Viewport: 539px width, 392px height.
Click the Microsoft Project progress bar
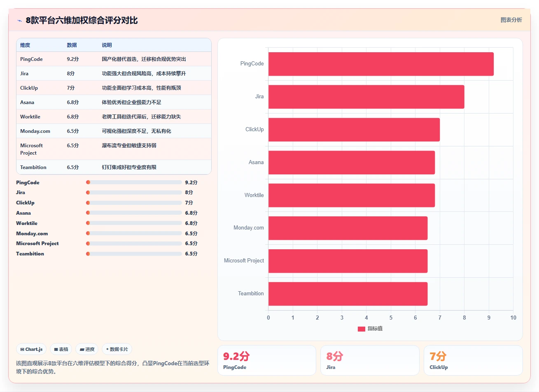tap(134, 244)
